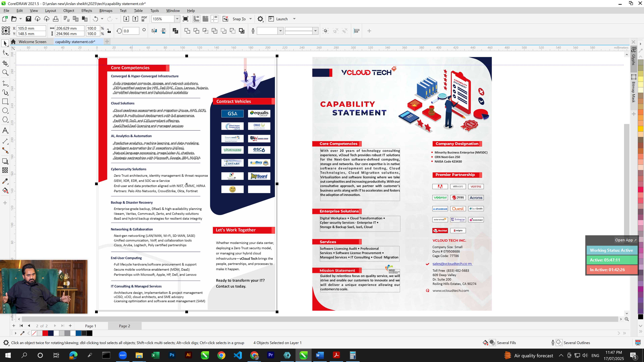Open Photoshop from the taskbar
This screenshot has width=644, height=362.
click(x=172, y=355)
